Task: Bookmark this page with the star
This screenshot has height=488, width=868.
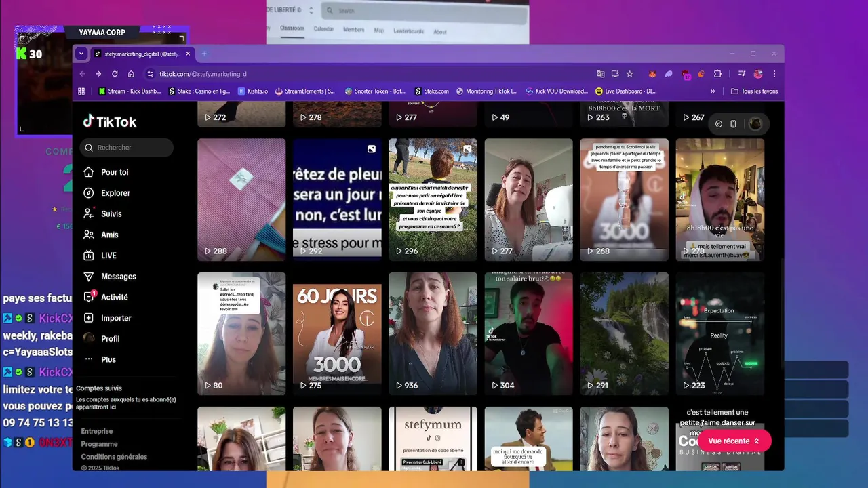Action: pyautogui.click(x=629, y=74)
